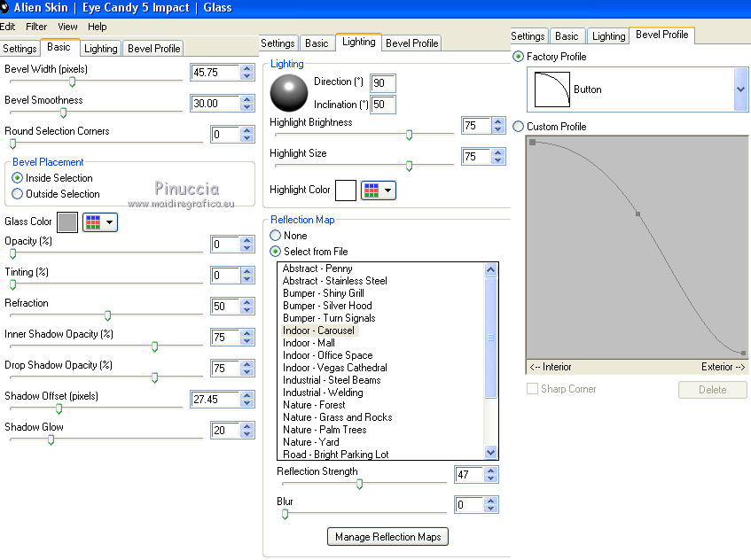This screenshot has height=560, width=751.
Task: Open the Filter menu
Action: pos(36,27)
